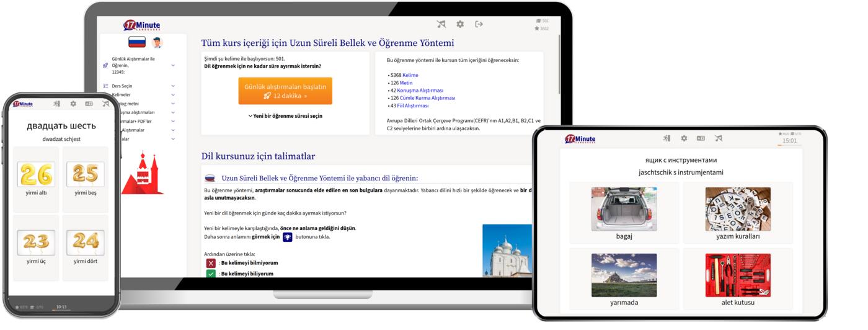Open settings gear on tablet header
The image size is (868, 330).
[684, 138]
